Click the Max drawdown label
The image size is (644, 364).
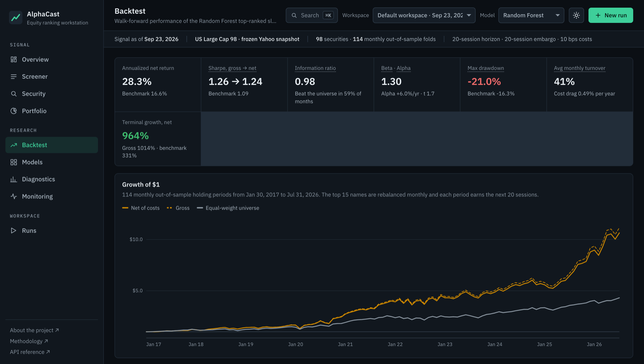tap(486, 68)
